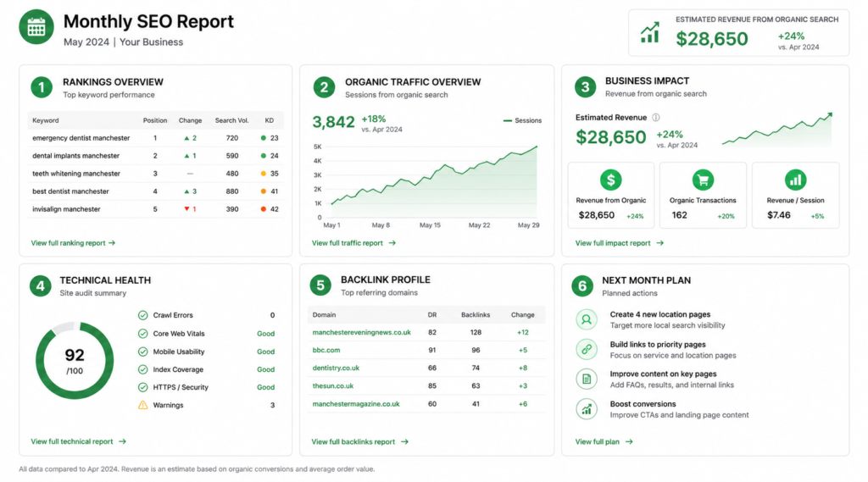This screenshot has height=482, width=868.
Task: Click the shopping cart Organic Transactions icon
Action: (703, 180)
